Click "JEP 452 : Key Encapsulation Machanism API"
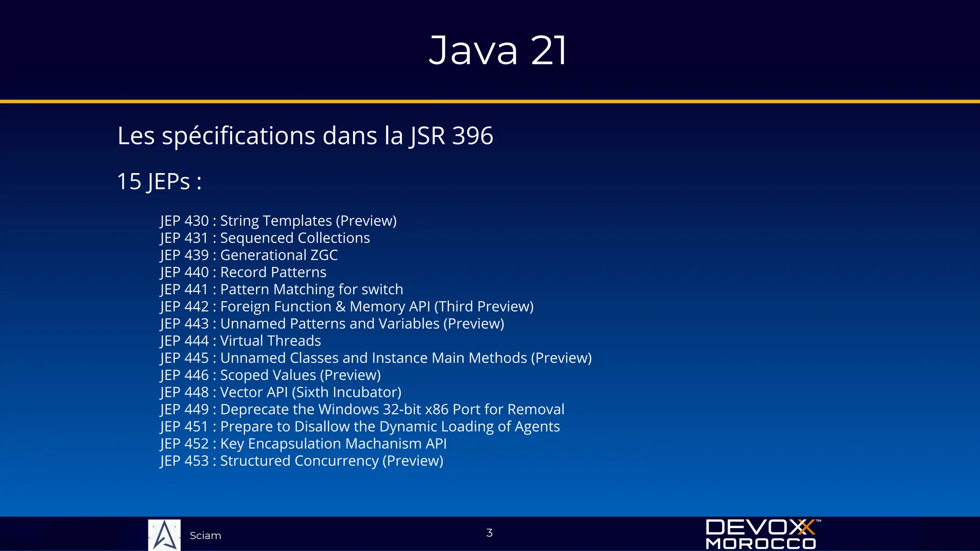This screenshot has height=551, width=980. [303, 444]
